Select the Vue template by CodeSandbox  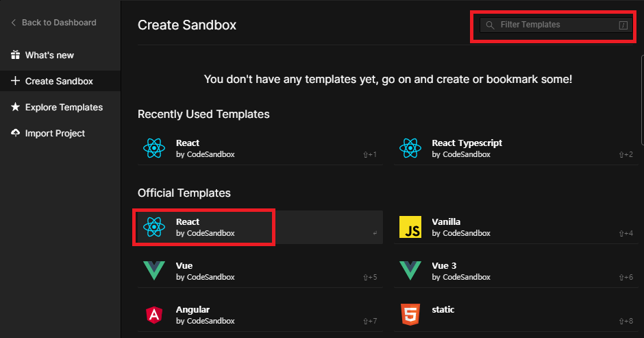point(260,271)
